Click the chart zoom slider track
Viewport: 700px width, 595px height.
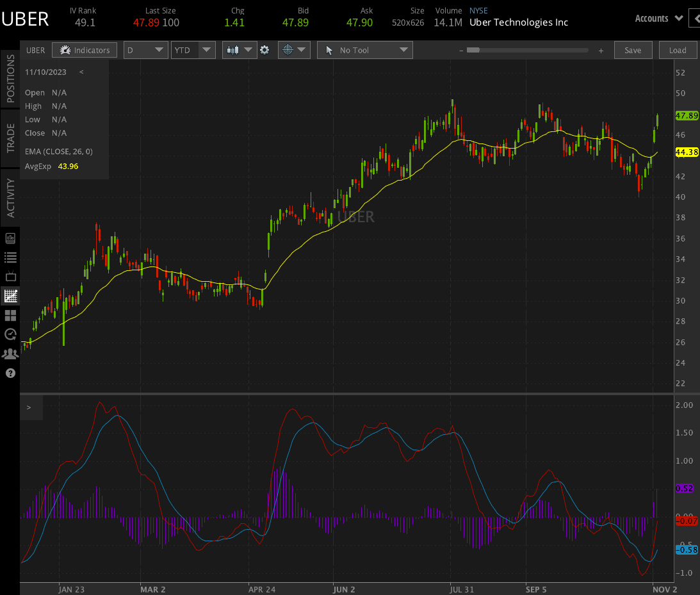click(x=530, y=50)
